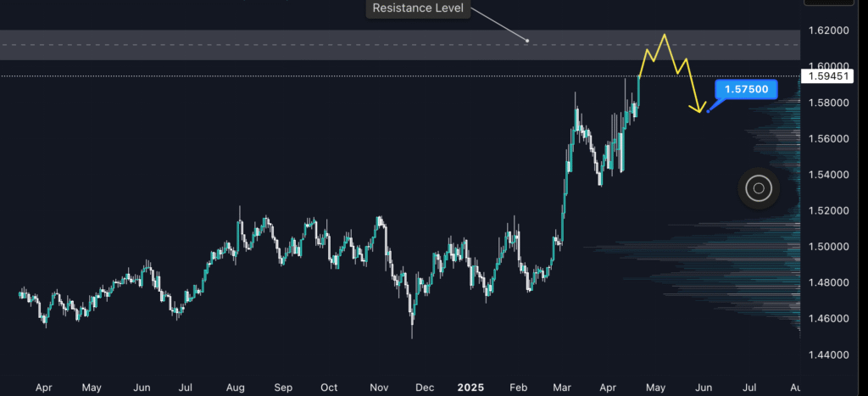Click the Jun label right of 2025
Image resolution: width=868 pixels, height=396 pixels.
[x=703, y=388]
